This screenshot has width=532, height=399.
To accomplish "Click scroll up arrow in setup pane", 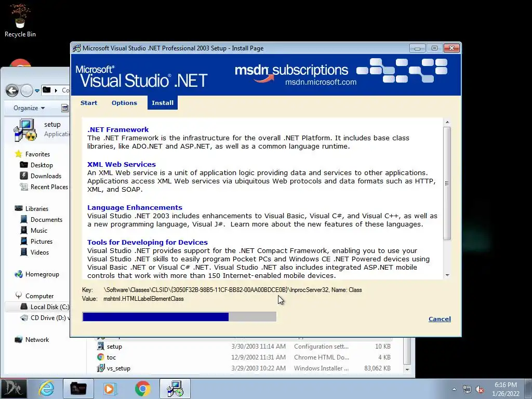I will pyautogui.click(x=447, y=122).
